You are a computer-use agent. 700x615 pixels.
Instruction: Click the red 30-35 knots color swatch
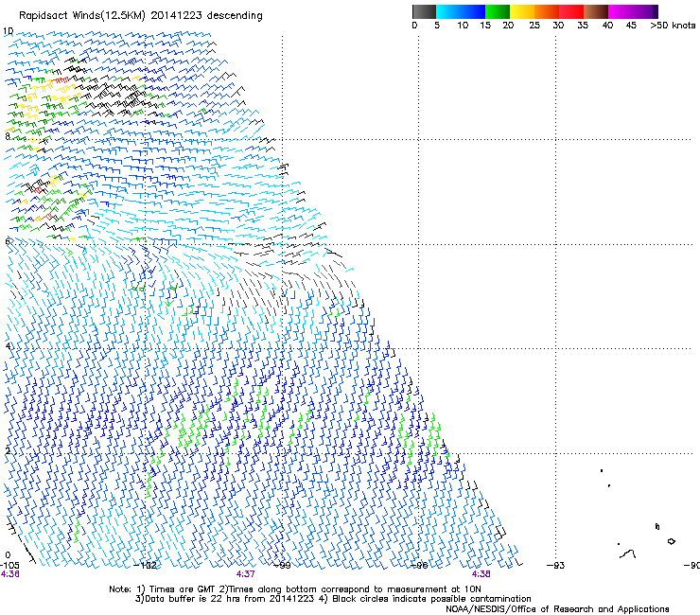571,11
